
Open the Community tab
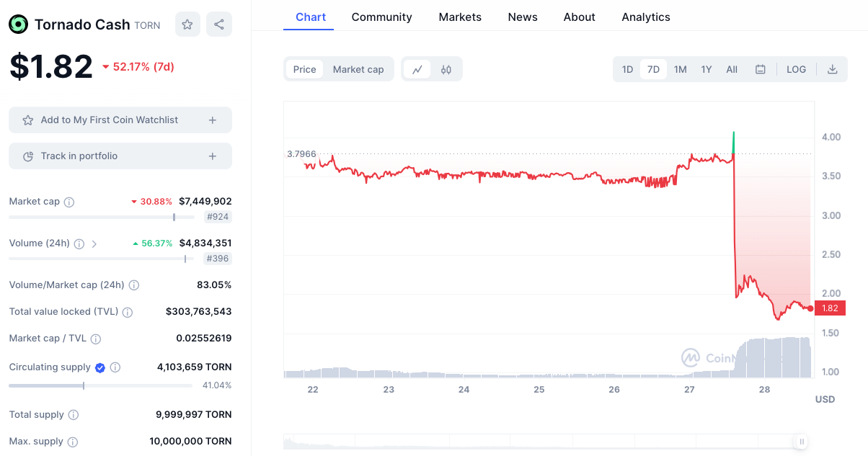coord(381,17)
